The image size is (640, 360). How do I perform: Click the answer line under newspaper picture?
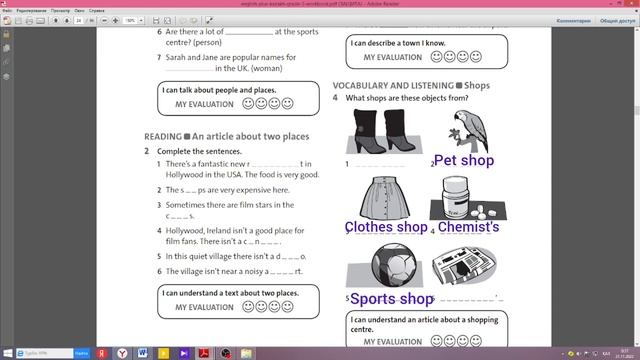[471, 299]
